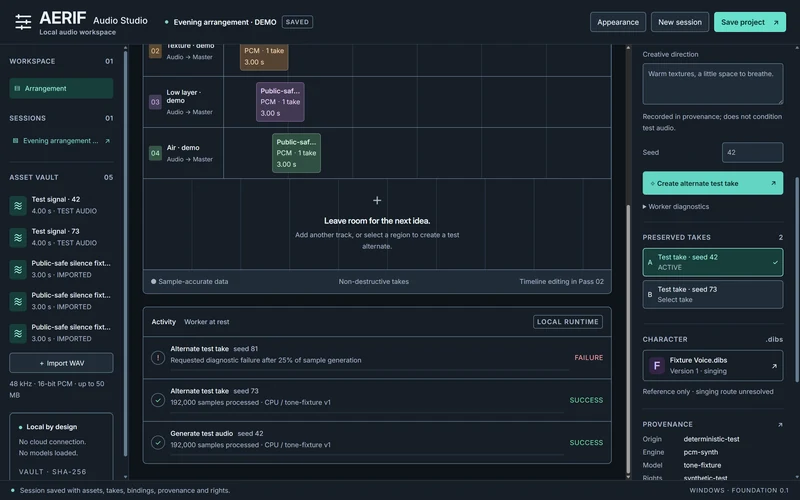Click the left sidebar scrollbar
The width and height of the screenshot is (800, 500).
[126, 253]
